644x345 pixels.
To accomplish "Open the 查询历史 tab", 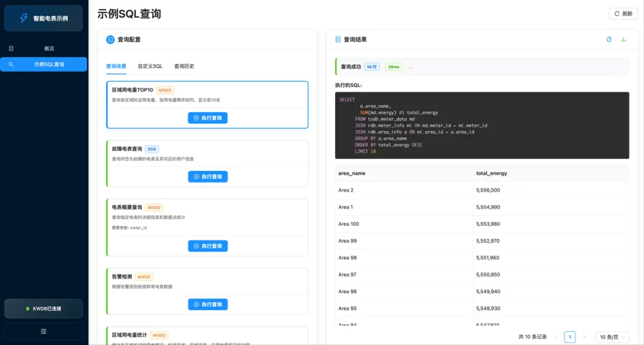I will click(184, 66).
